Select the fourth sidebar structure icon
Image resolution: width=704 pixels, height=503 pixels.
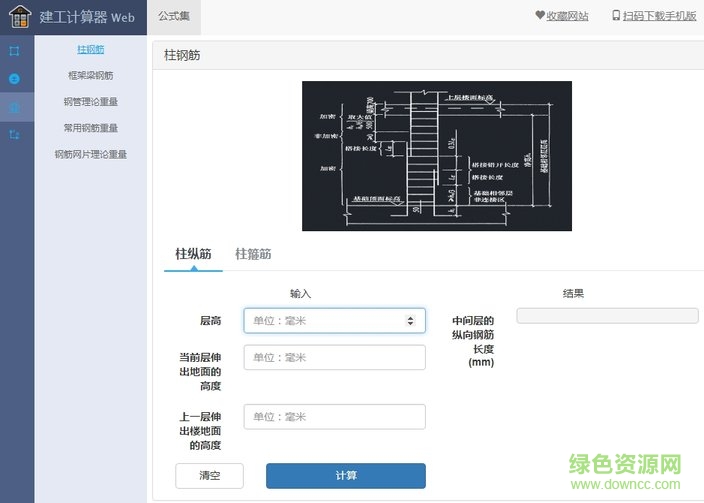tap(14, 134)
